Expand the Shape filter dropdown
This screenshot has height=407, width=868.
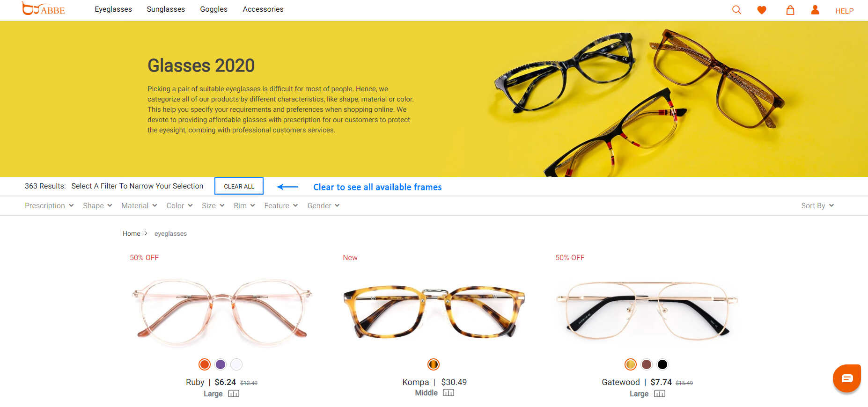pos(97,206)
